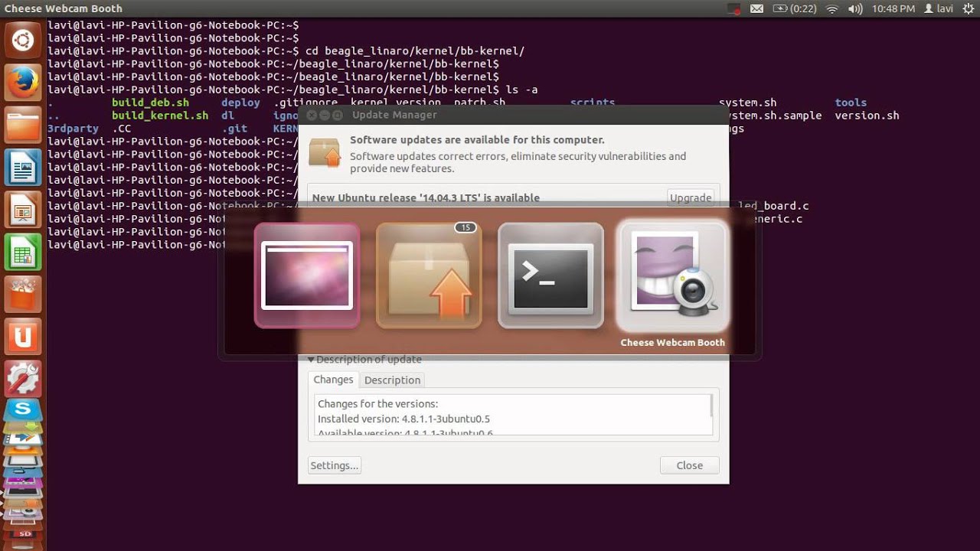Open LibreOffice Writer from the launcher
This screenshot has height=551, width=980.
tap(23, 167)
